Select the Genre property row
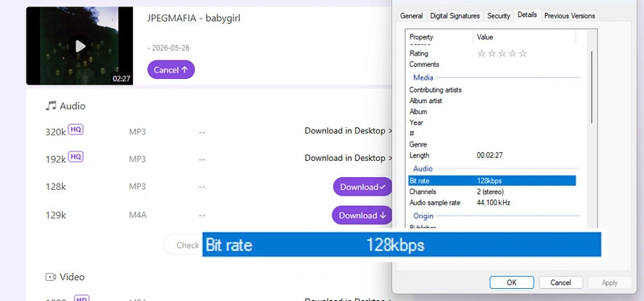 tap(492, 145)
